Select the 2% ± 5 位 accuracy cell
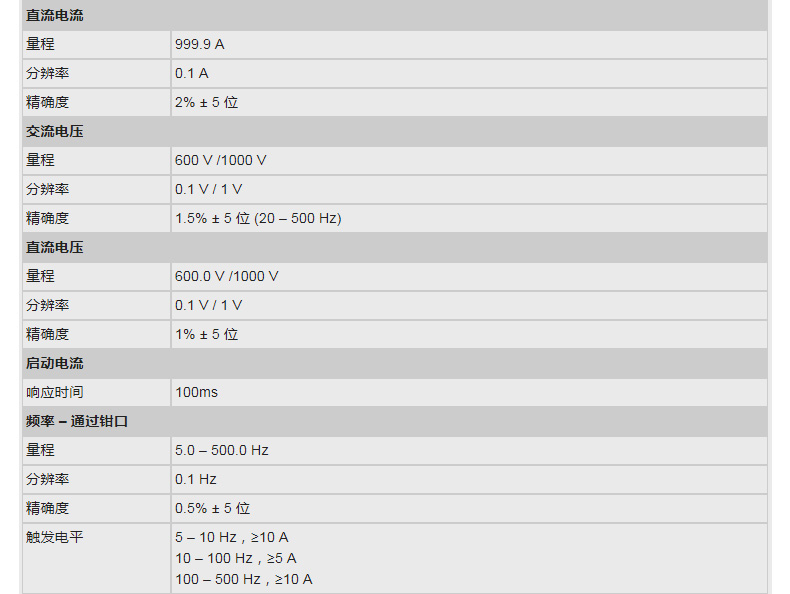This screenshot has height=594, width=790. pos(207,102)
